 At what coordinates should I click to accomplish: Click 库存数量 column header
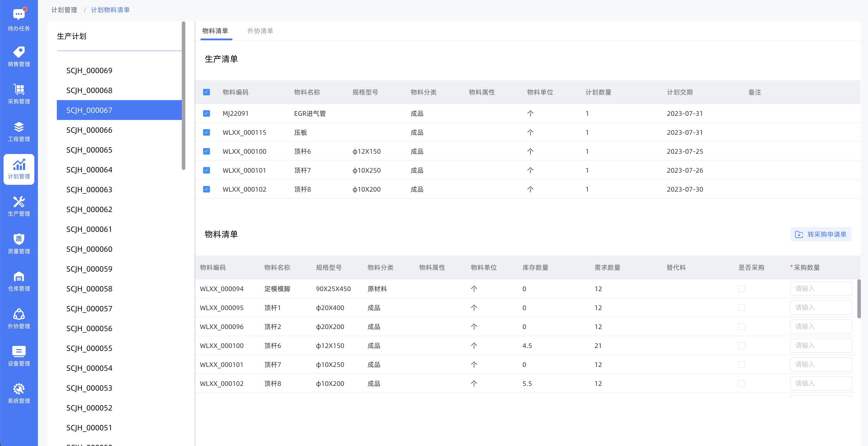coord(535,267)
